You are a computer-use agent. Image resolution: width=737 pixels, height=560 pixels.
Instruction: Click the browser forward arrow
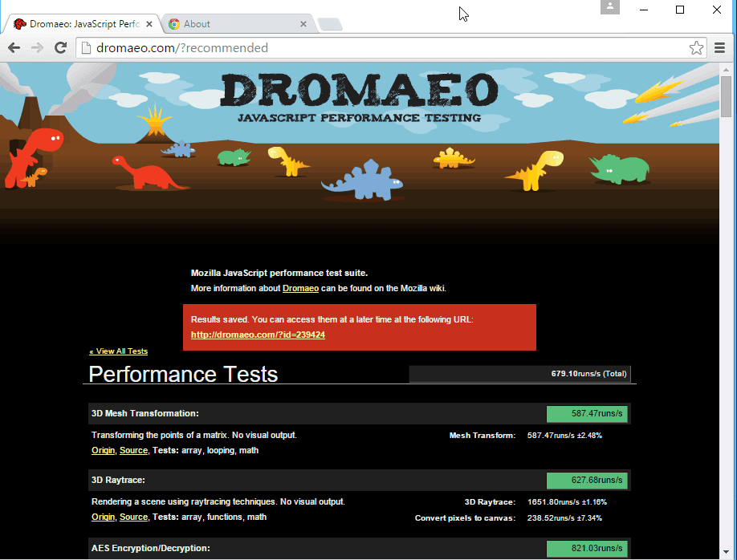tap(37, 47)
